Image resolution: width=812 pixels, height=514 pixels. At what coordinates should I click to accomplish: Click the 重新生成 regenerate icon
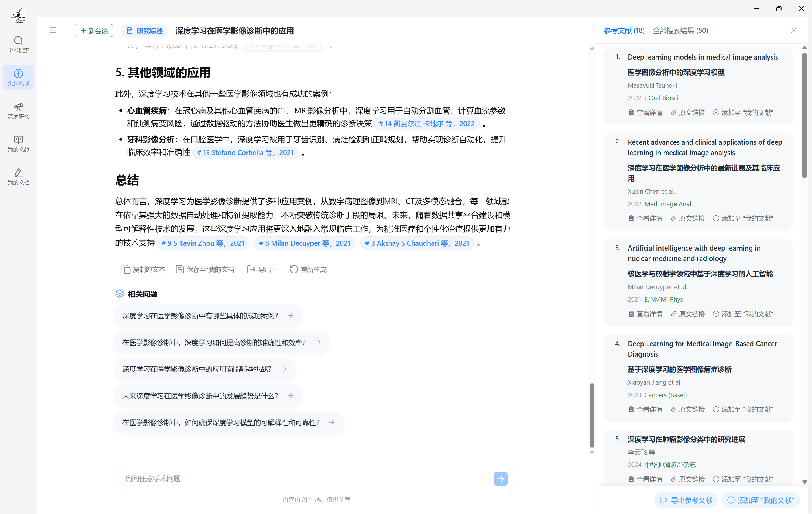coord(294,269)
